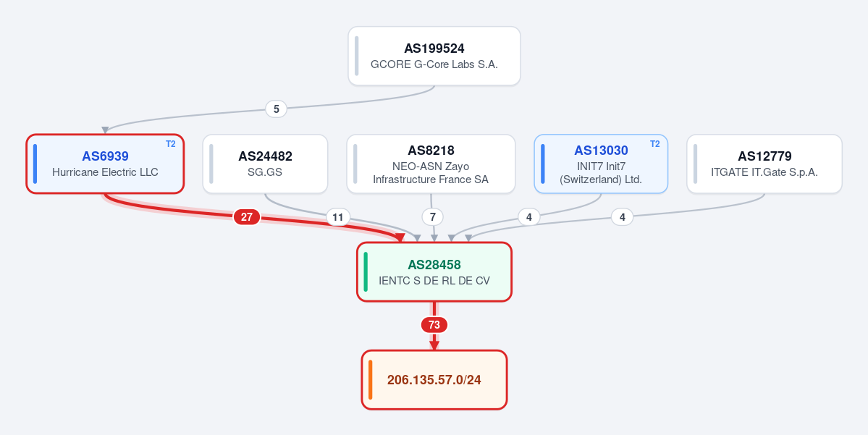Open the AS24482 SG.GS node
This screenshot has height=435, width=868.
tap(265, 164)
